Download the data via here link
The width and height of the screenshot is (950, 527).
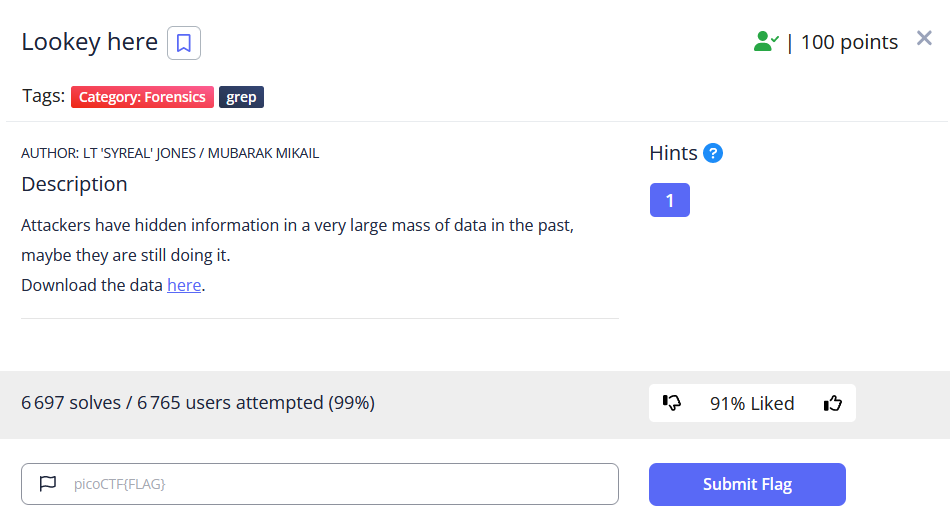point(184,285)
